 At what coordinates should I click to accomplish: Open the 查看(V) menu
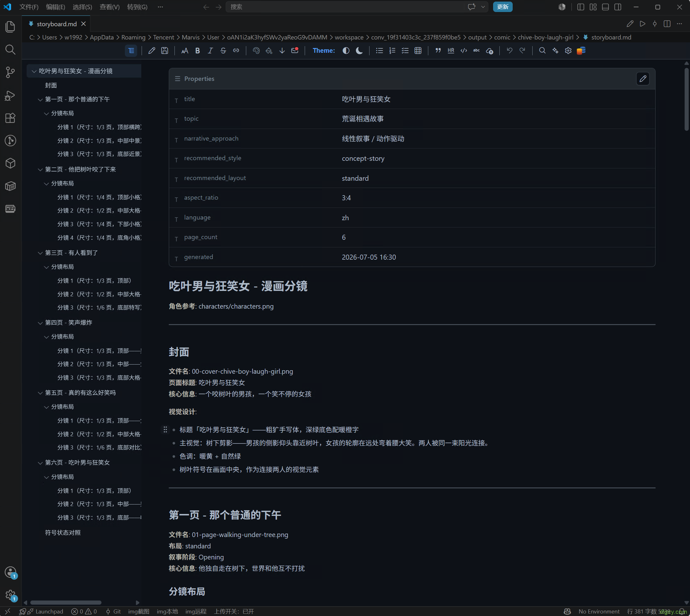[x=109, y=7]
